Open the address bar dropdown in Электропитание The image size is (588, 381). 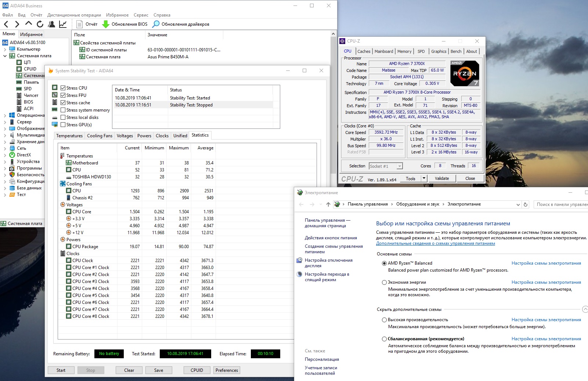click(x=518, y=204)
